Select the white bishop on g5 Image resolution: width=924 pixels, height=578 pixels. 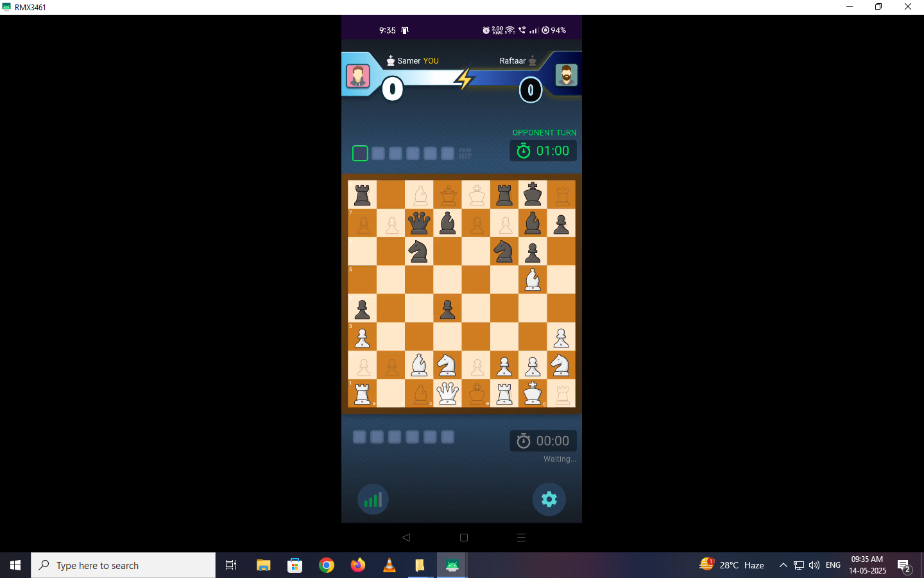533,280
